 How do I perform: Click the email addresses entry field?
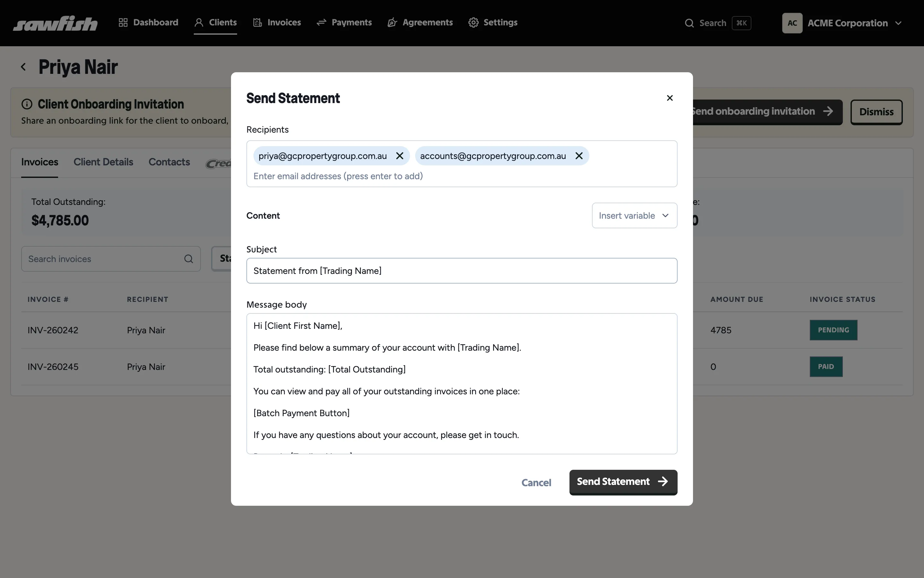click(x=462, y=176)
